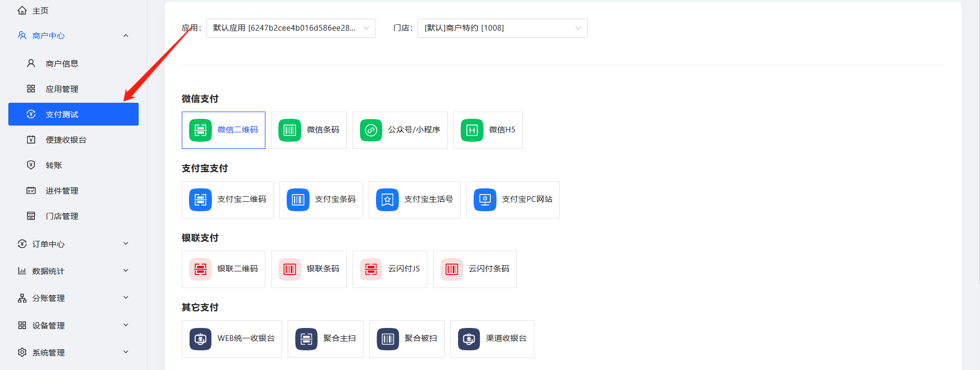Image resolution: width=980 pixels, height=370 pixels.
Task: Choose 支付宝二维码 payment label
Action: [x=241, y=199]
